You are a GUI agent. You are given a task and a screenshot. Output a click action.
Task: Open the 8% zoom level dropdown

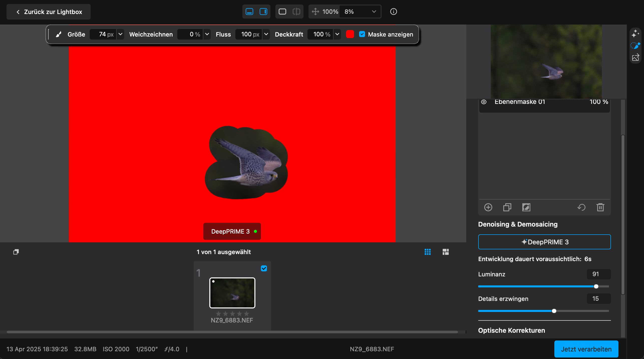(374, 12)
